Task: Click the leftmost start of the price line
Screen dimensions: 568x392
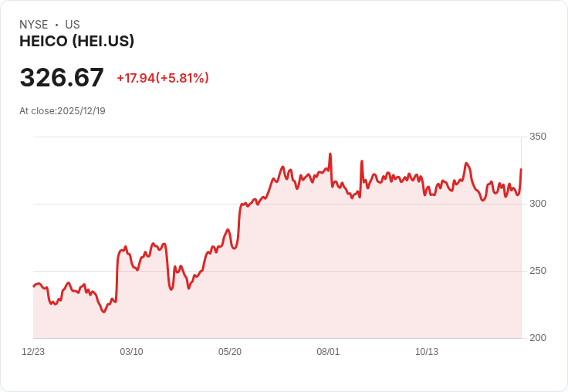Action: tap(33, 286)
